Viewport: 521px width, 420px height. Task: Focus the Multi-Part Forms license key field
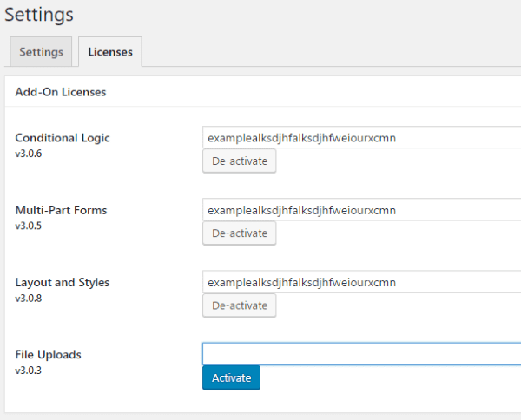tap(360, 210)
